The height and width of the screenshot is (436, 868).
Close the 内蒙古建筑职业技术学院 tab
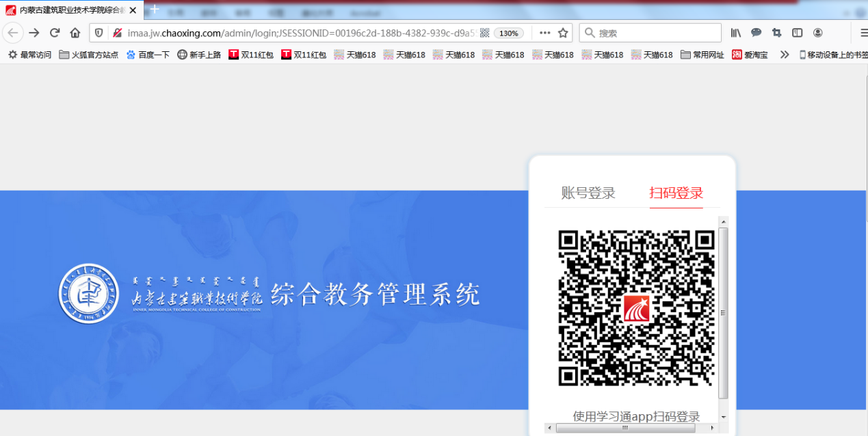[x=133, y=10]
